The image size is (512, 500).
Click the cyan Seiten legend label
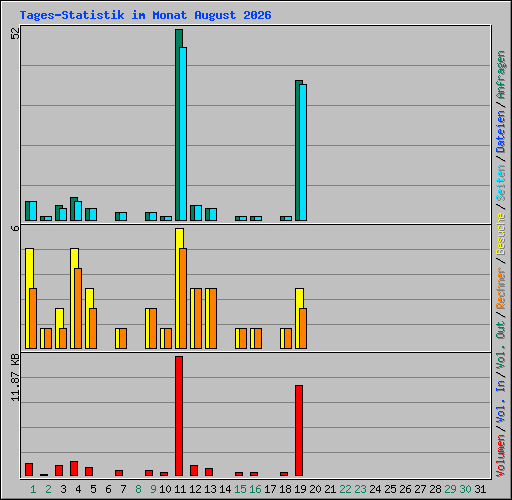(x=500, y=183)
